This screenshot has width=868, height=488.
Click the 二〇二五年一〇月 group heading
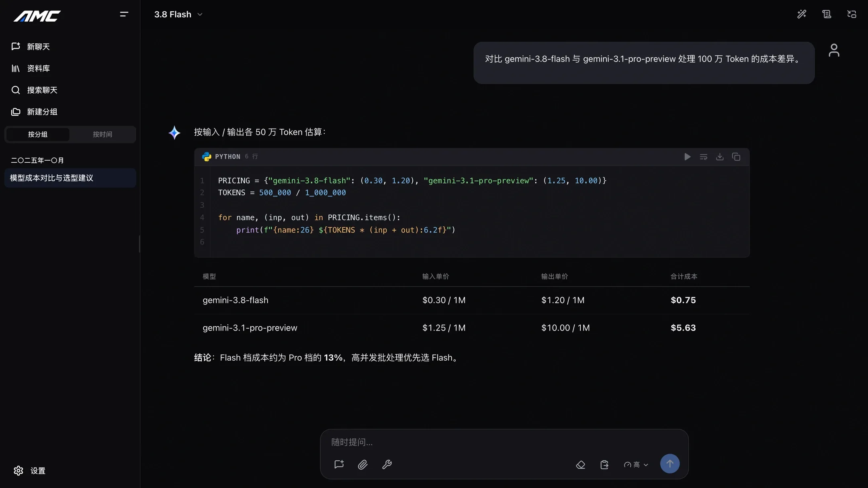click(x=37, y=160)
